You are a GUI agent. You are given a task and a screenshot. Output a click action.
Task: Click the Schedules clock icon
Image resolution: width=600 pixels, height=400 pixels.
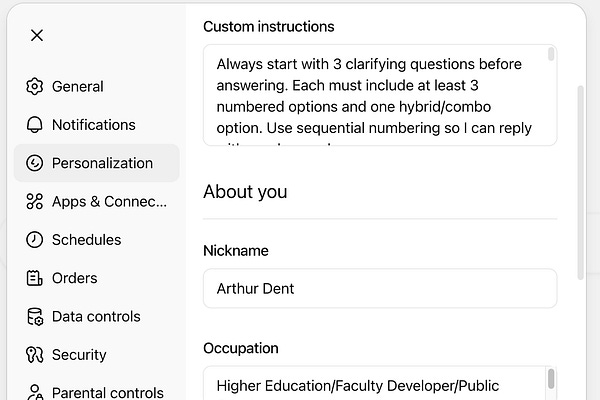click(35, 240)
